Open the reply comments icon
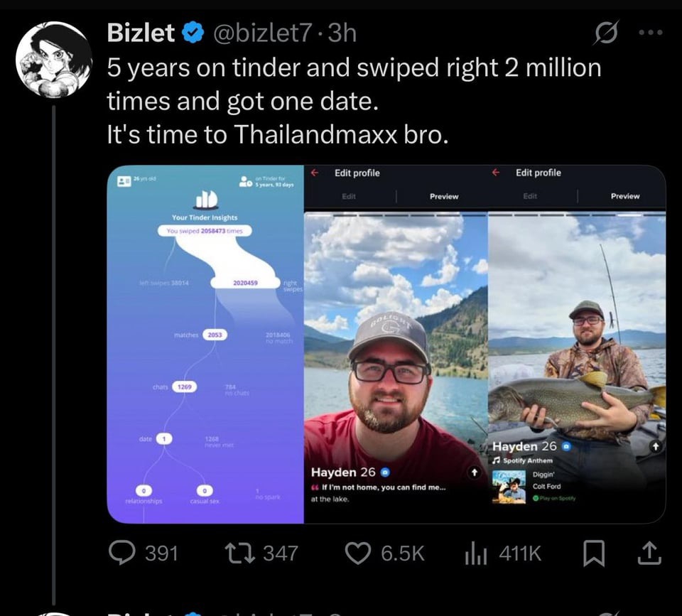This screenshot has width=682, height=616. [121, 553]
